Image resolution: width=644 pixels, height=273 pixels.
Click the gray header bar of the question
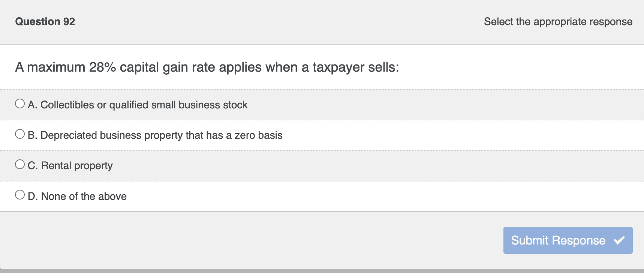262,21
